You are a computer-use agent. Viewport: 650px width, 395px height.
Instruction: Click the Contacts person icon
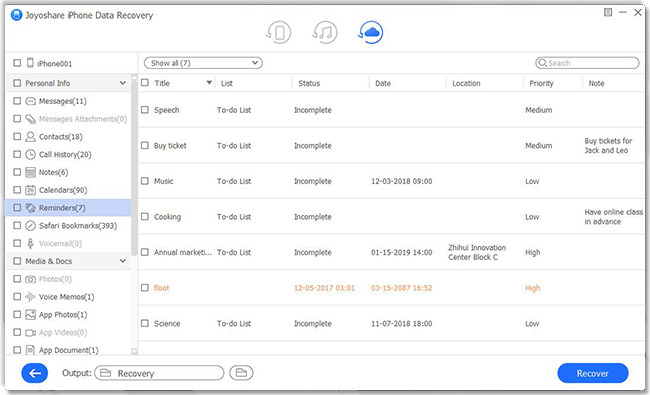click(x=31, y=137)
